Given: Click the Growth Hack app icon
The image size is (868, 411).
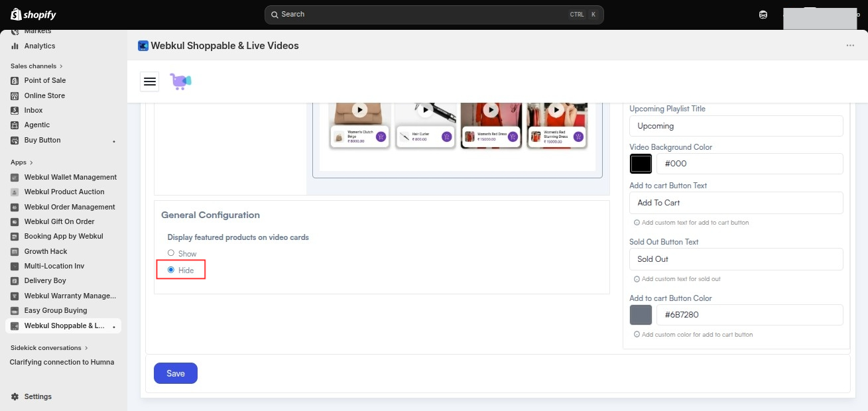Looking at the screenshot, I should click(x=15, y=251).
